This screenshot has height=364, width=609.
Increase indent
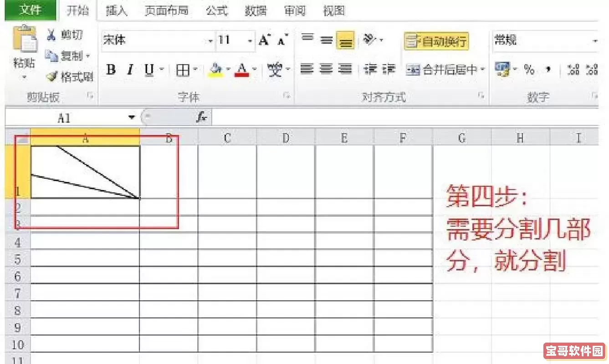(389, 69)
